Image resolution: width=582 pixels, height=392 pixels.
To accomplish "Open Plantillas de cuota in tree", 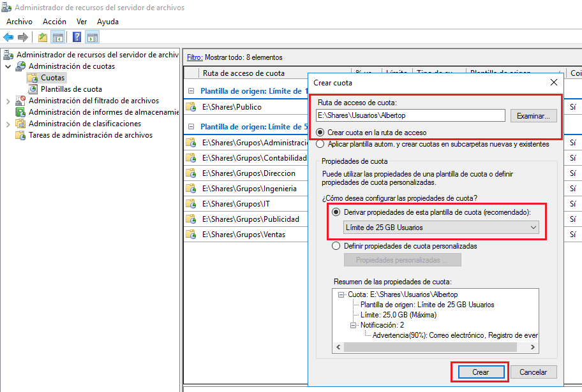I will (71, 89).
